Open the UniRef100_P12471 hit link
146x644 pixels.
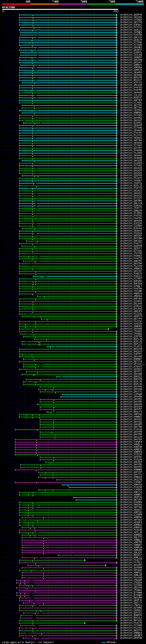[x=131, y=347]
